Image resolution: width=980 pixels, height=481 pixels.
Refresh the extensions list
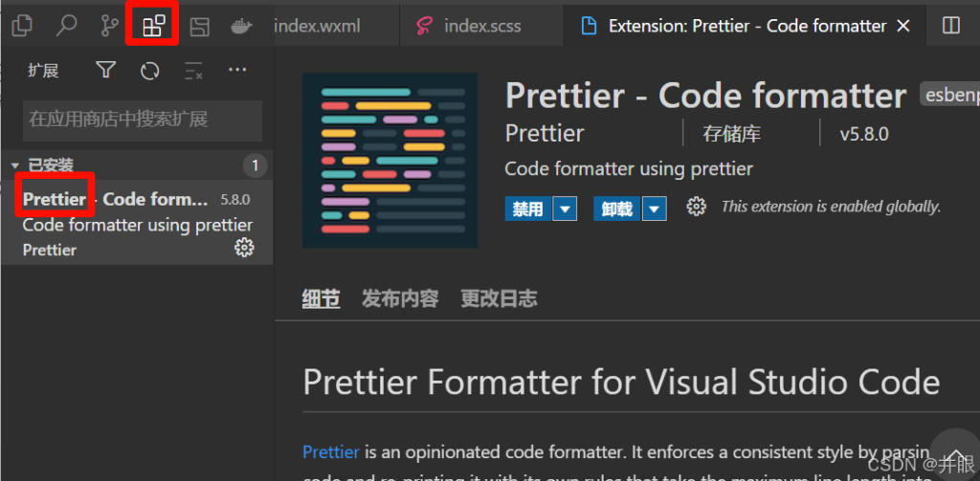point(149,71)
